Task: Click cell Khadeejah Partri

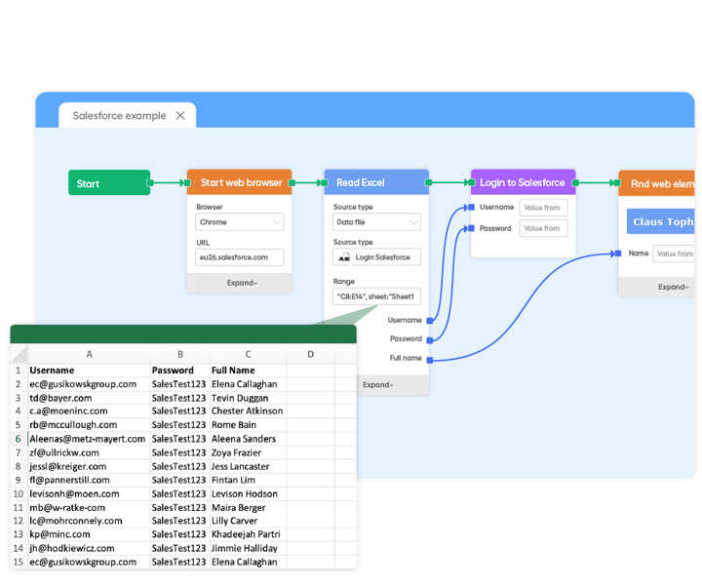Action: [x=248, y=534]
